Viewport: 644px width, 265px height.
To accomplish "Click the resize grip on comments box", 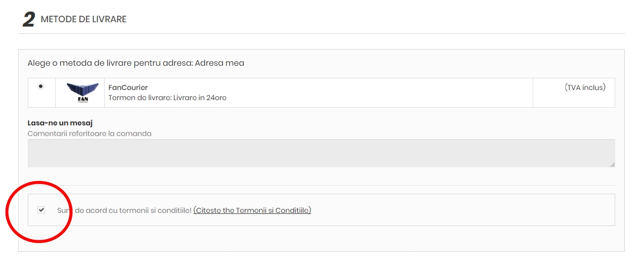I will (612, 164).
